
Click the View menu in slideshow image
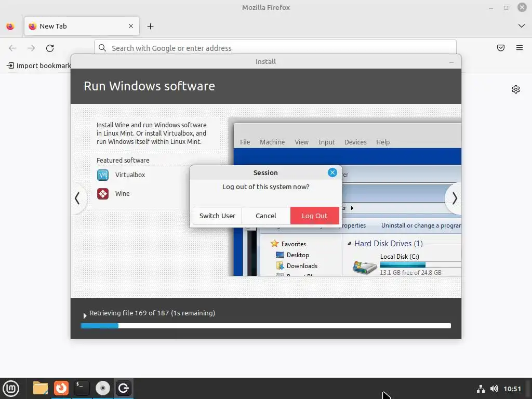pos(301,142)
